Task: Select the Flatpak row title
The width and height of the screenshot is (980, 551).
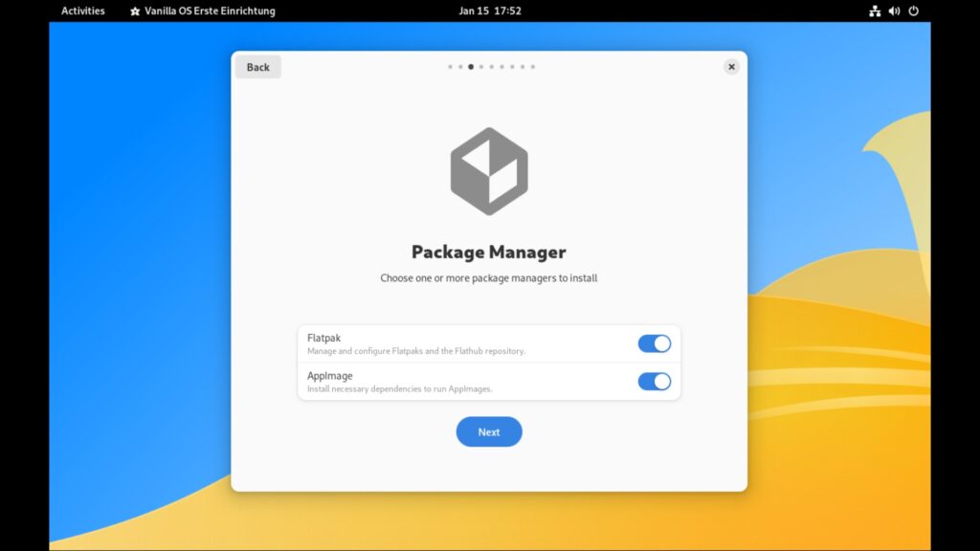Action: 323,338
